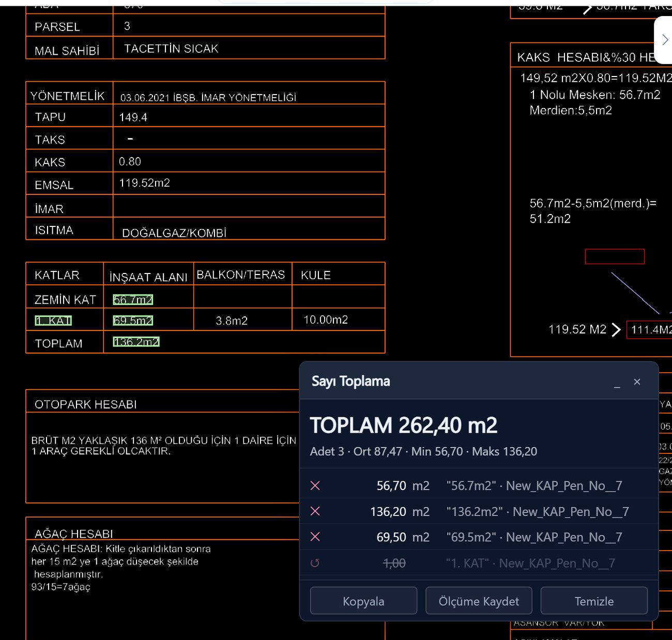672x640 pixels.
Task: Click the Kopyala button
Action: click(363, 601)
